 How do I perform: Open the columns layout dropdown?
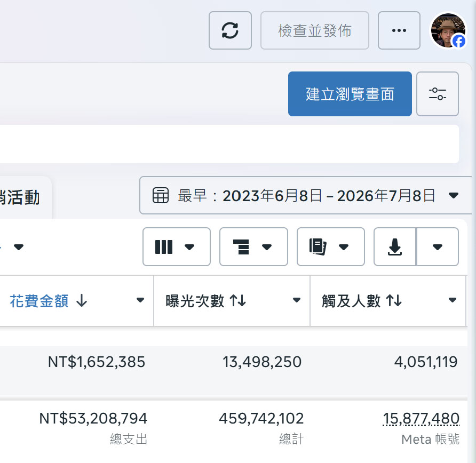(177, 246)
